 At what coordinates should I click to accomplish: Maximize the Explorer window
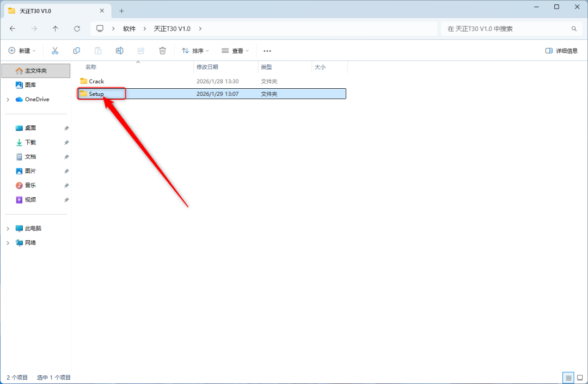556,7
